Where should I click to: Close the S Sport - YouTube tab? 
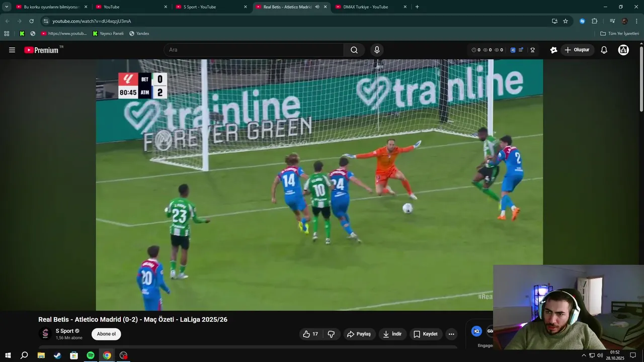[x=246, y=7]
